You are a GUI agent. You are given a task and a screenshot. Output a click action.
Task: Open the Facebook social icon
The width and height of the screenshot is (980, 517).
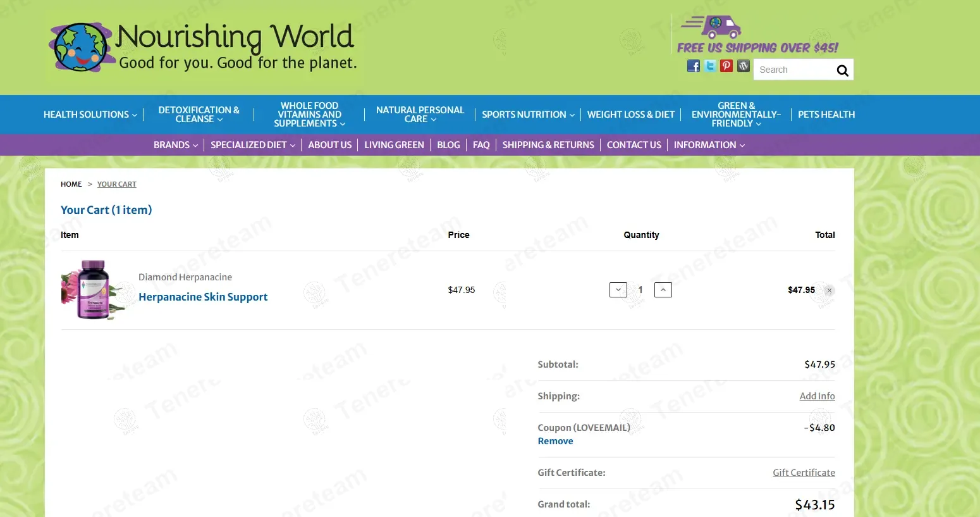click(x=694, y=66)
